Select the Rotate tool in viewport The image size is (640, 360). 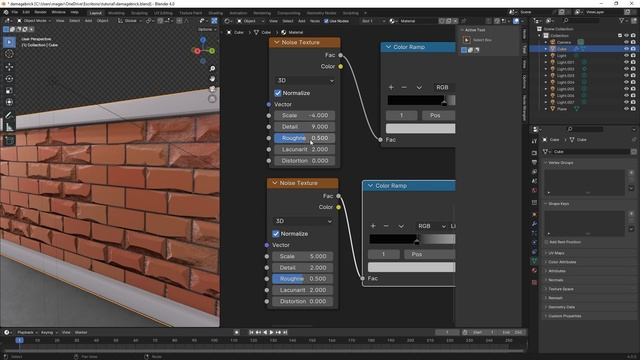pos(9,78)
